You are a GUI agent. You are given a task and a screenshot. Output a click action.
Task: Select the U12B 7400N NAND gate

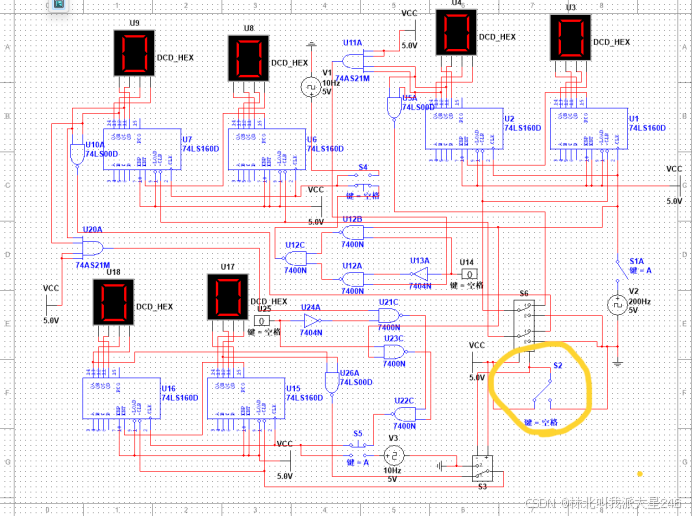(x=353, y=233)
